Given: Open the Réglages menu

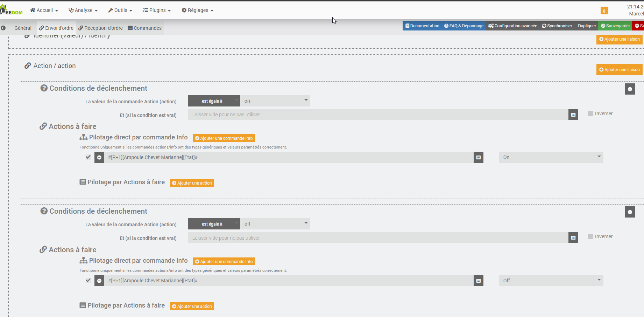Looking at the screenshot, I should [198, 10].
